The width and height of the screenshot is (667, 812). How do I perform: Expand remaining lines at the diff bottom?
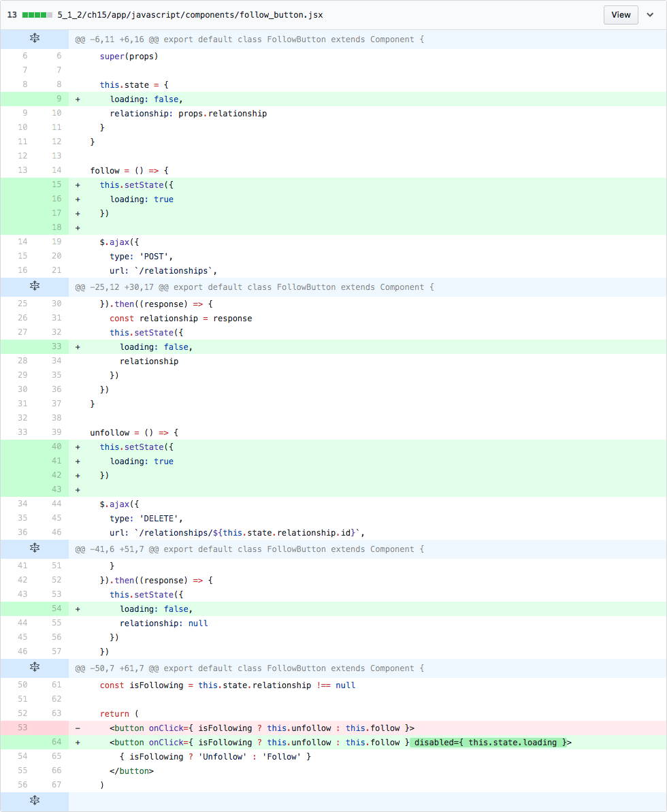[x=35, y=801]
